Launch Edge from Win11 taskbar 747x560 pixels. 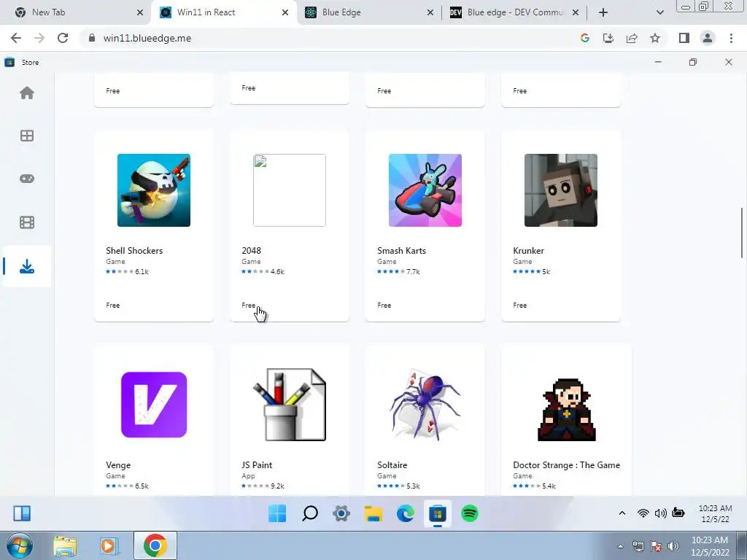point(406,513)
